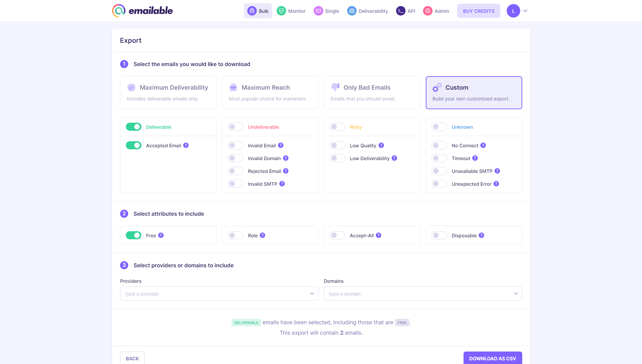Toggle the Deliverable switch off

134,127
